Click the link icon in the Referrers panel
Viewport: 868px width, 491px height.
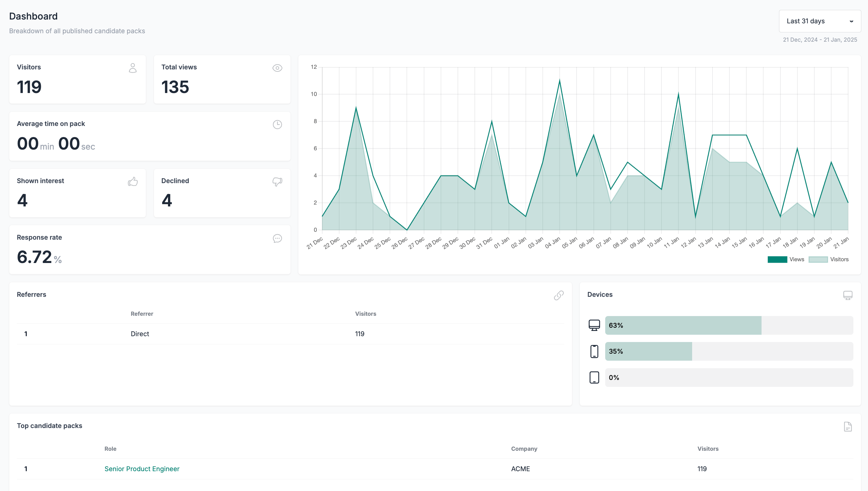click(x=559, y=295)
